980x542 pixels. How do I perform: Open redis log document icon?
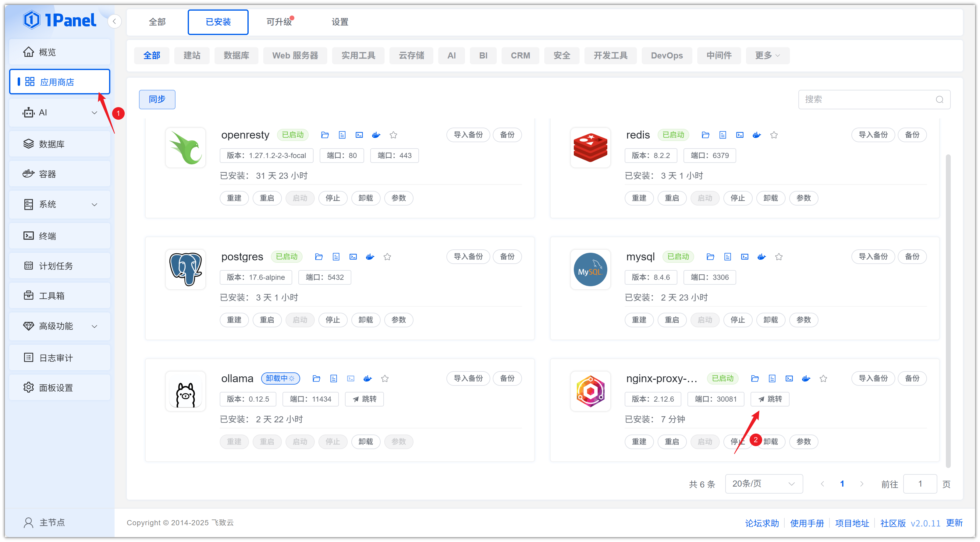(x=723, y=135)
